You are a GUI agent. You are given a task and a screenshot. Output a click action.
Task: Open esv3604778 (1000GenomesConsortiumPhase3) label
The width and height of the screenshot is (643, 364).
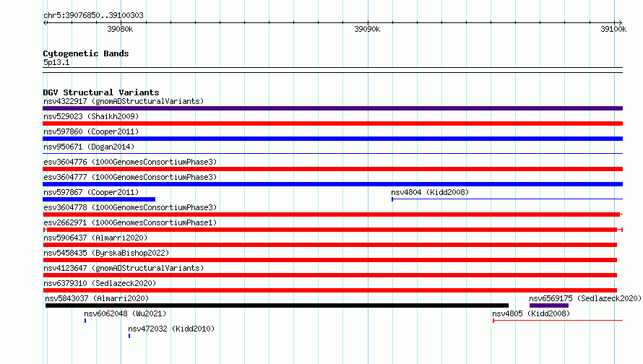[x=130, y=207]
